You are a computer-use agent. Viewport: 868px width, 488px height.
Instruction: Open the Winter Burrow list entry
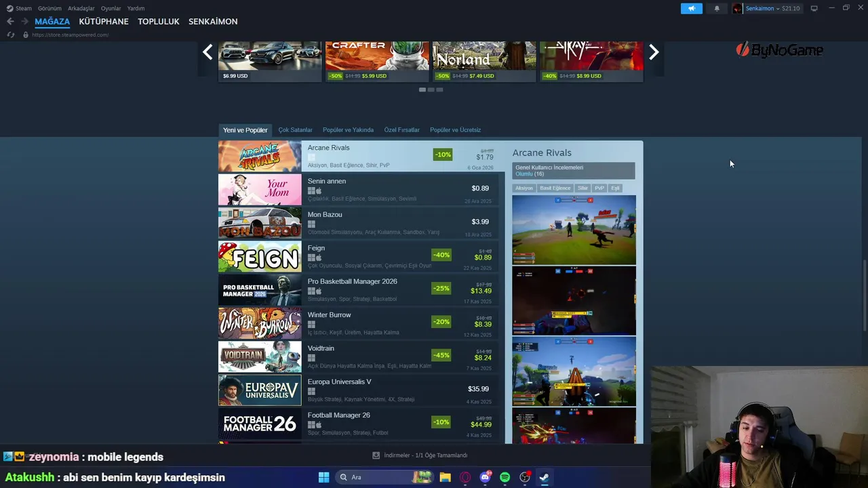point(358,323)
